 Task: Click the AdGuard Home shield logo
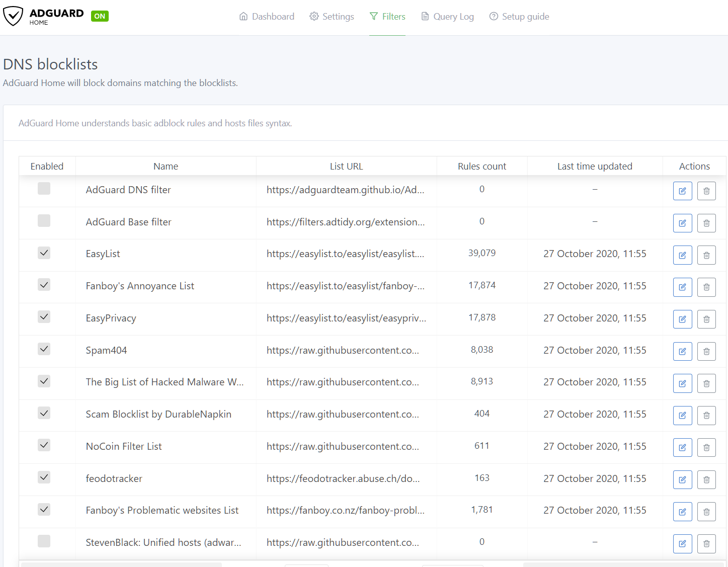pyautogui.click(x=13, y=16)
